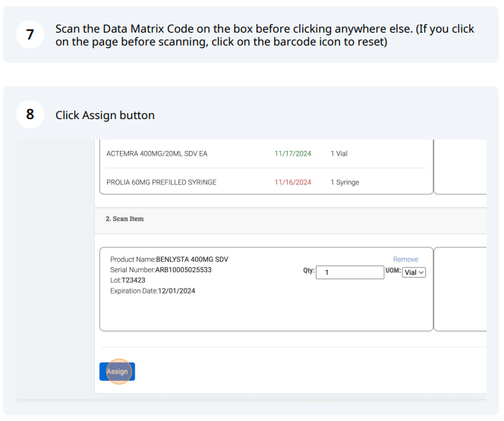The image size is (504, 421).
Task: Remove the scanned BENLYSTA item
Action: click(x=405, y=259)
